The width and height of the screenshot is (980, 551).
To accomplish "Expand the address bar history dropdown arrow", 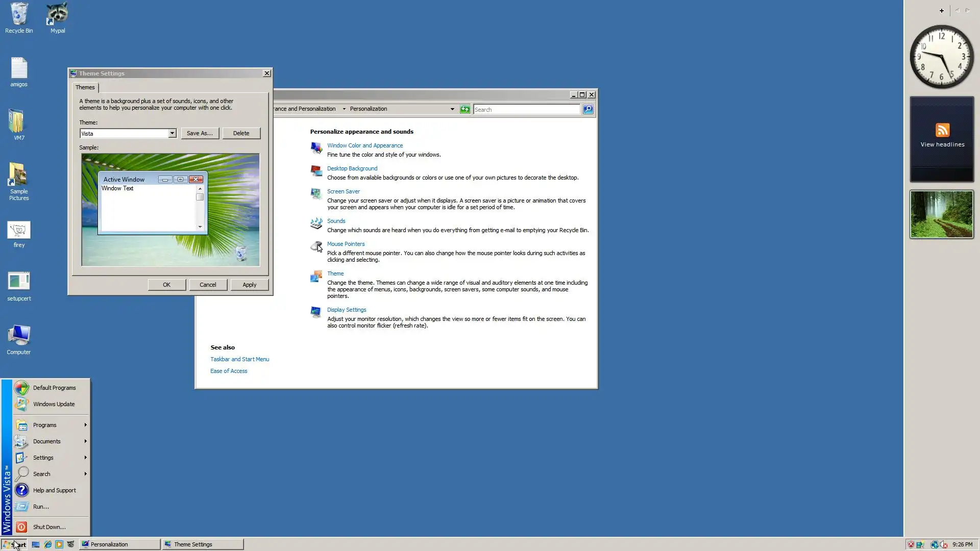I will point(452,109).
